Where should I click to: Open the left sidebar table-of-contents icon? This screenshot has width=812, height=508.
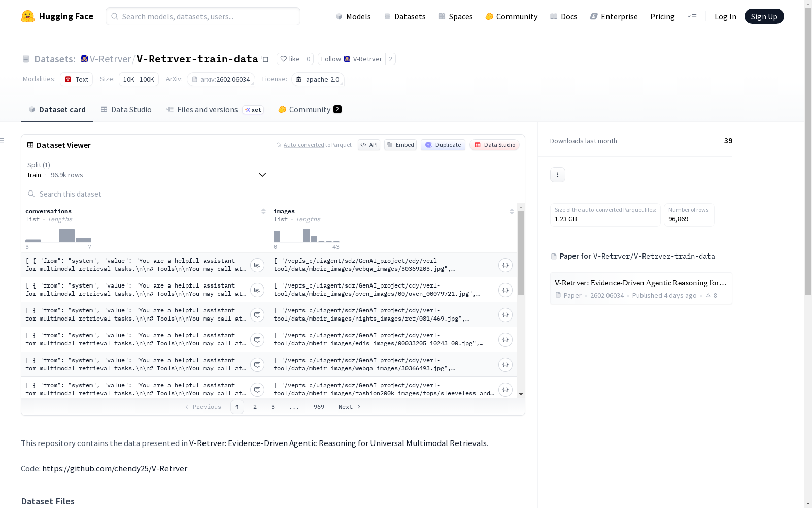tap(3, 140)
